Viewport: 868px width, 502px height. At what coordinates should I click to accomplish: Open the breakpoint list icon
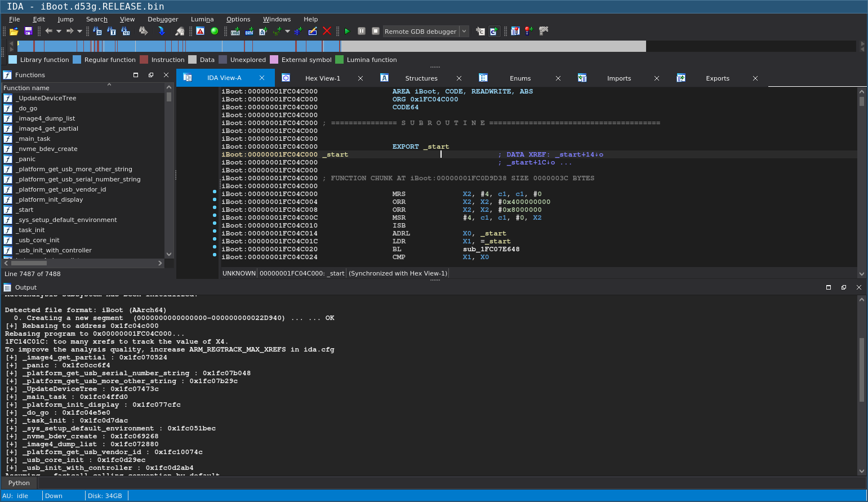pos(515,32)
